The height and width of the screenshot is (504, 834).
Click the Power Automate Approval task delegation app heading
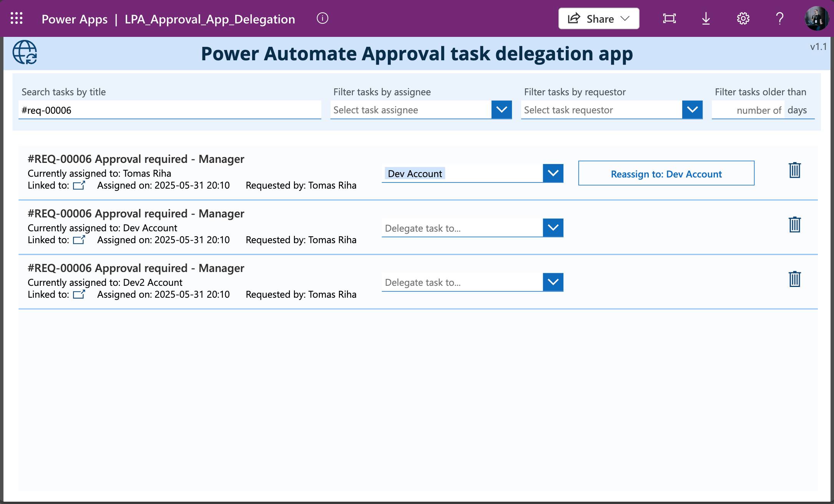(417, 53)
